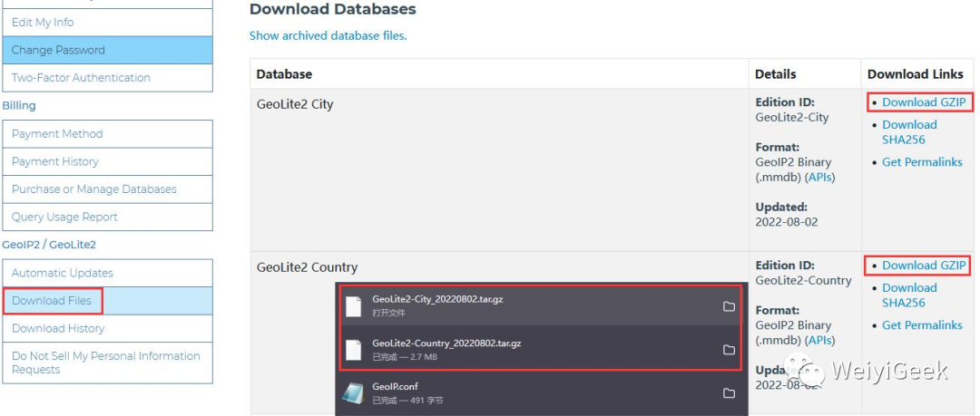Select Change Password in sidebar
The width and height of the screenshot is (980, 416).
pos(107,50)
